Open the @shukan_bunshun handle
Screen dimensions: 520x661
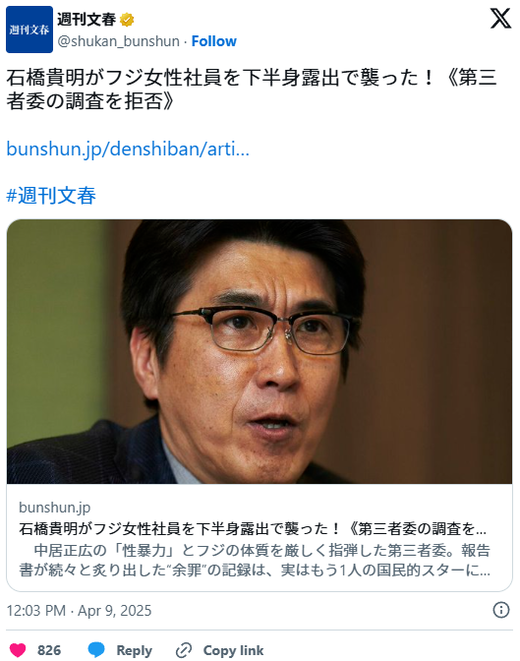(118, 41)
